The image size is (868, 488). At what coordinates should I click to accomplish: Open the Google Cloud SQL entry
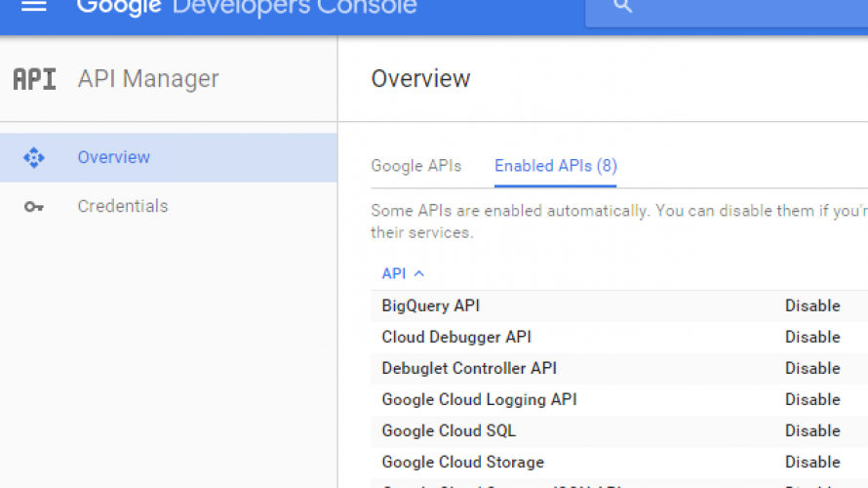pos(449,431)
